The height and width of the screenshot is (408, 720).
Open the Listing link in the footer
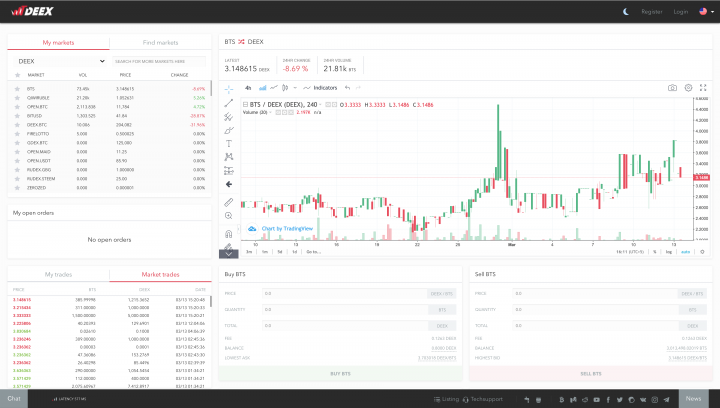point(446,399)
